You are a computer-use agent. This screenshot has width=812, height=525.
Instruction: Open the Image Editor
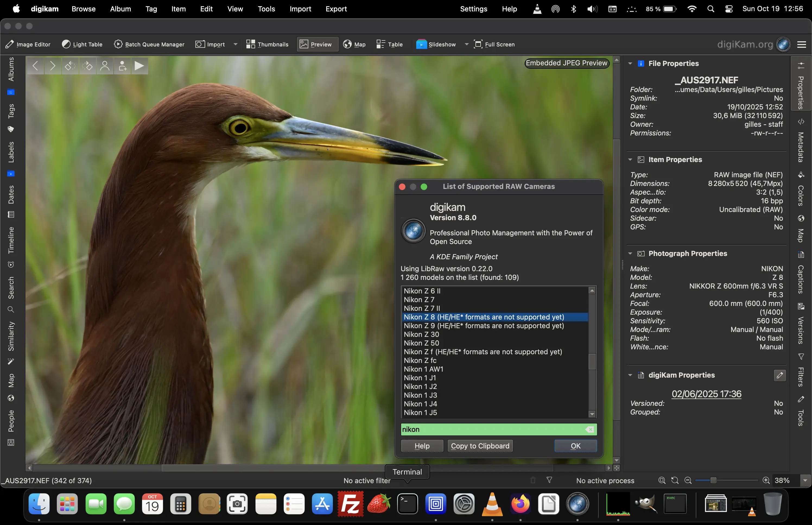[28, 44]
